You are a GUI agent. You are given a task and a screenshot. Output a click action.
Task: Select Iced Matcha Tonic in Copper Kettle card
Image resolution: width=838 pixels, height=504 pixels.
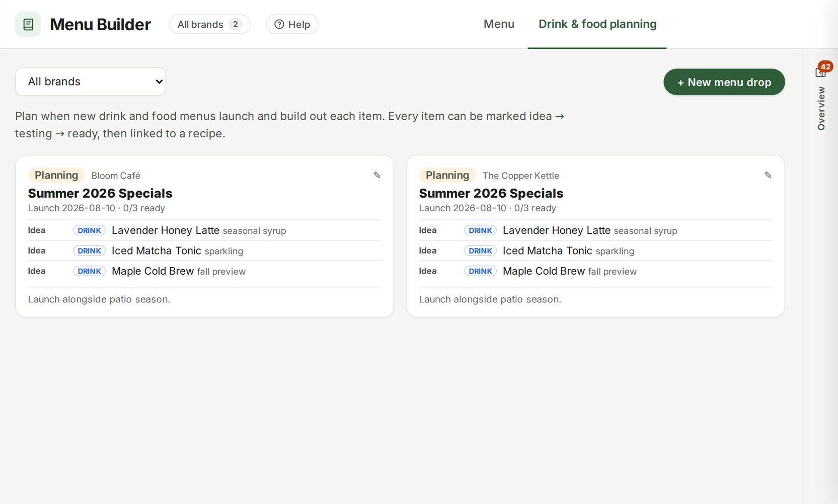point(548,250)
